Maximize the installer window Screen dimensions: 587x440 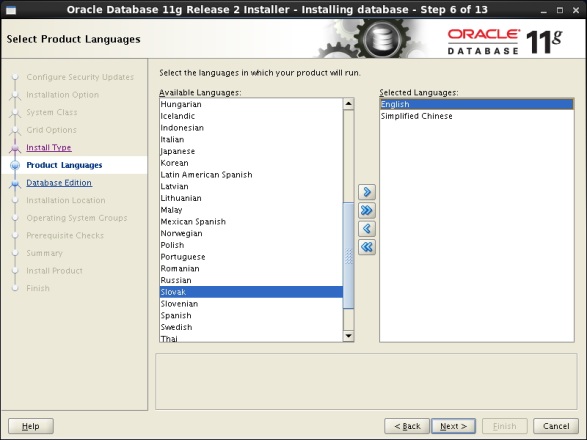[x=560, y=10]
